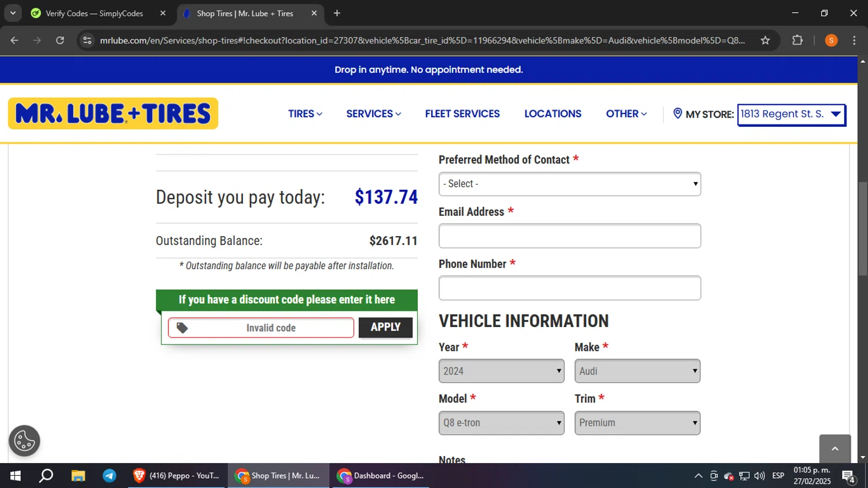Go to LOCATIONS page
This screenshot has height=488, width=868.
pos(553,114)
